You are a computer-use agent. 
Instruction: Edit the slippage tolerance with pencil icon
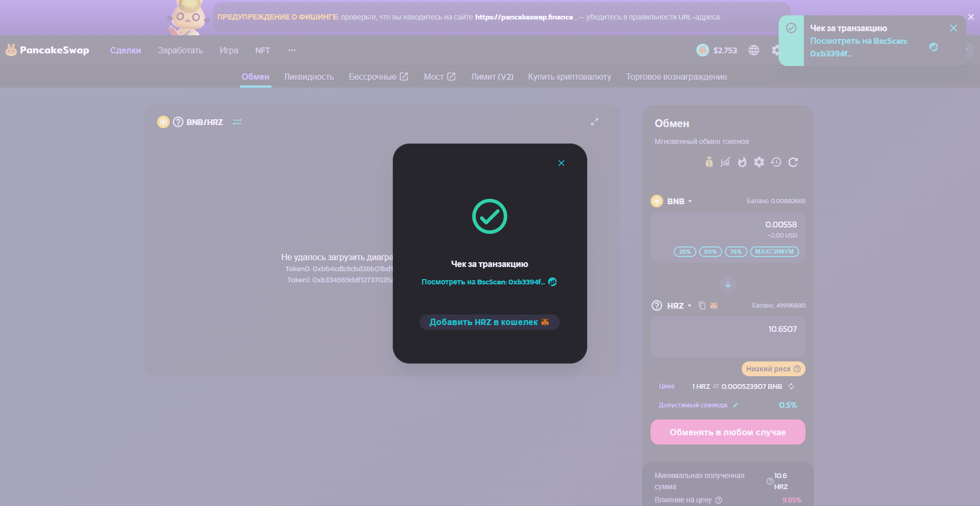735,405
